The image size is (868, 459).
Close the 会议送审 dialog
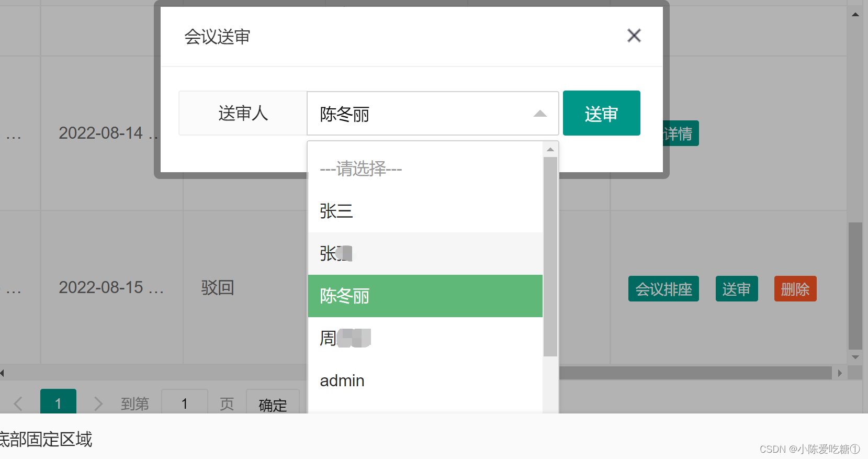pyautogui.click(x=634, y=36)
